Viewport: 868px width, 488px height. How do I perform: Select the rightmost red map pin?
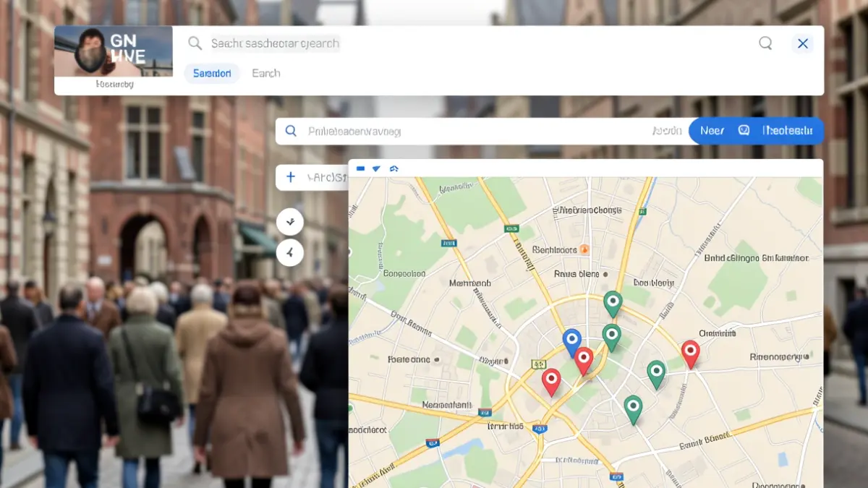click(691, 354)
